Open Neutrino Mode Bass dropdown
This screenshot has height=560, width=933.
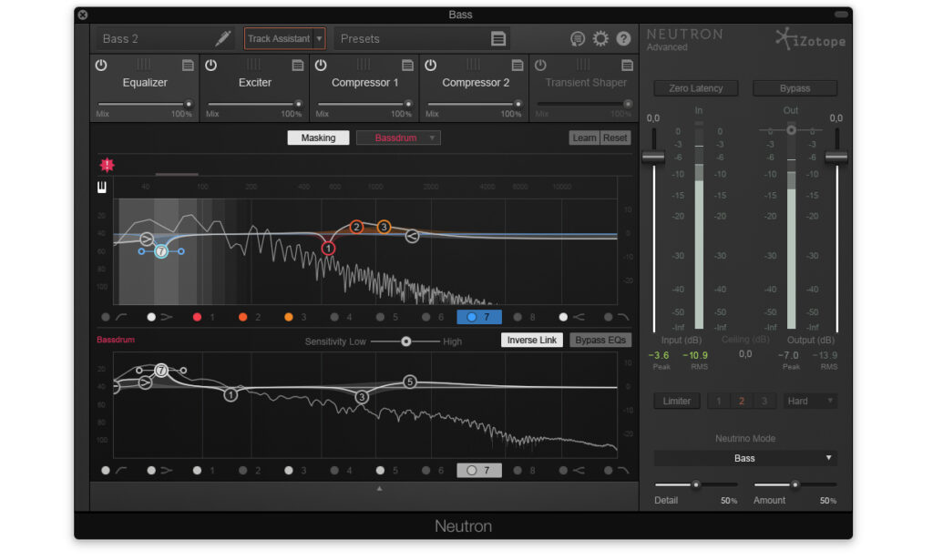(745, 458)
